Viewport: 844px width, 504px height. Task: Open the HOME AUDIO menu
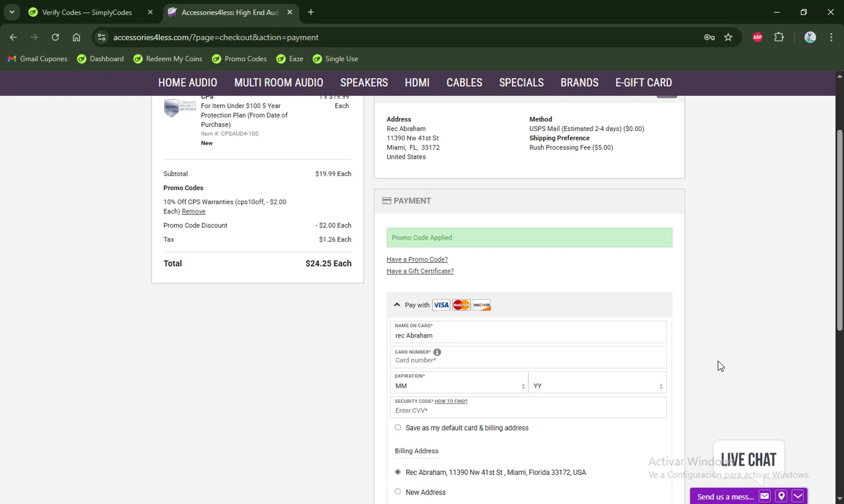[187, 83]
